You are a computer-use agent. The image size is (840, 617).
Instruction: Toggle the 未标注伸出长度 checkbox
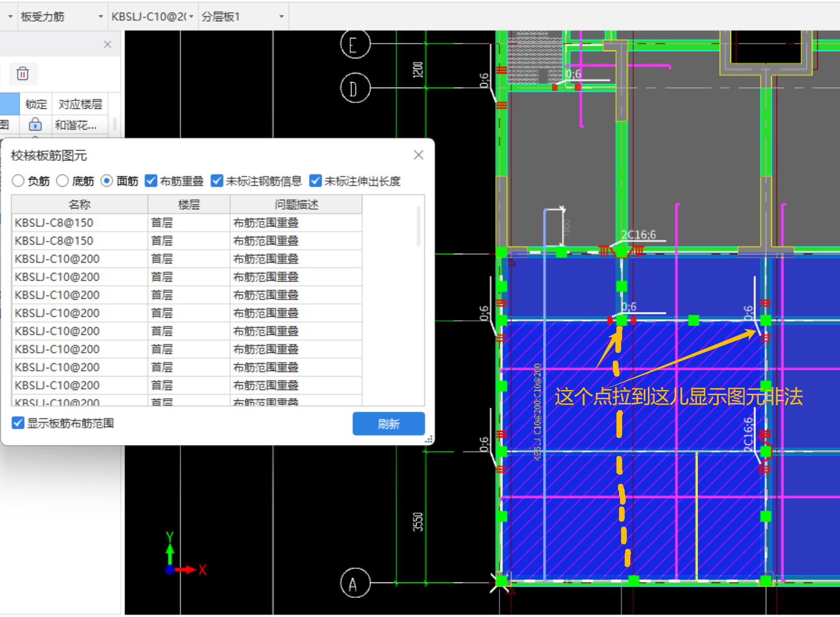[x=315, y=181]
